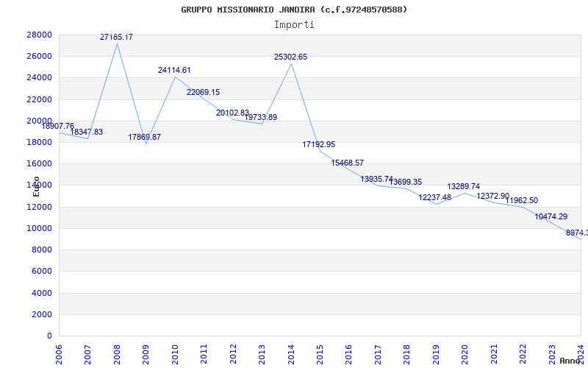Image resolution: width=588 pixels, height=368 pixels.
Task: Click the 2011 x-axis year label
Action: (204, 354)
